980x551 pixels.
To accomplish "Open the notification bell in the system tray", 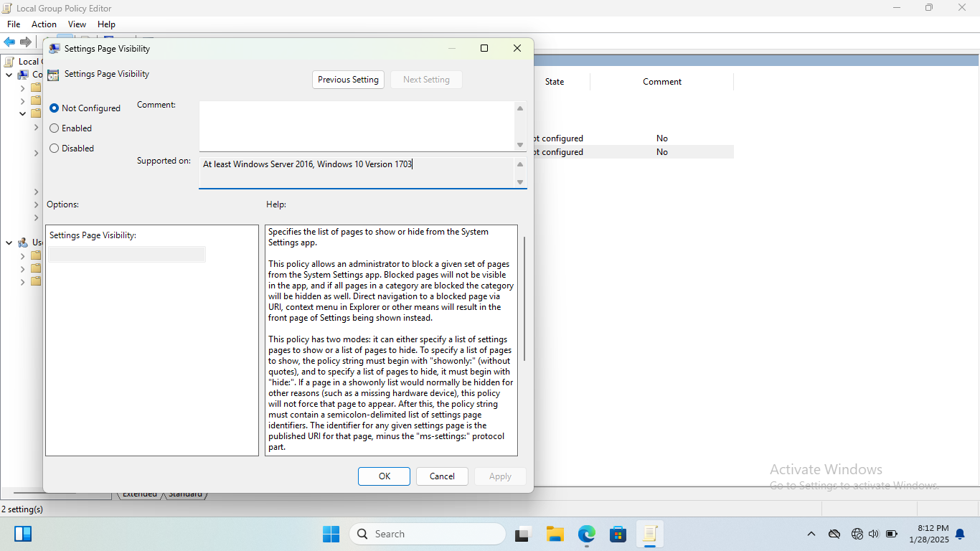I will [960, 534].
